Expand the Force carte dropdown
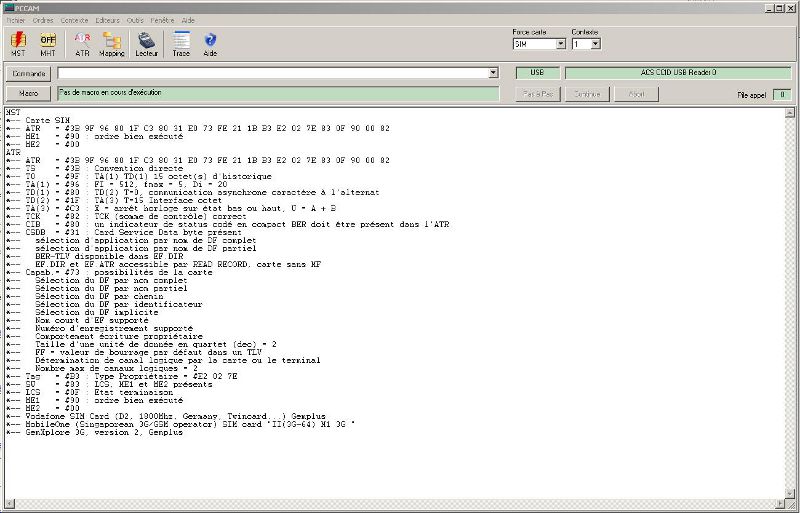 pos(560,44)
